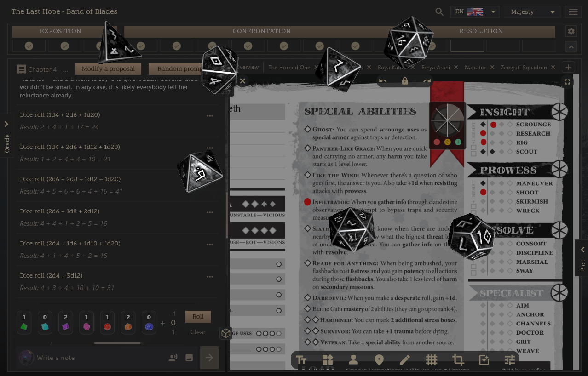Add a blue d20 die to the roll
Screen dimensions: 588x376
(x=149, y=322)
